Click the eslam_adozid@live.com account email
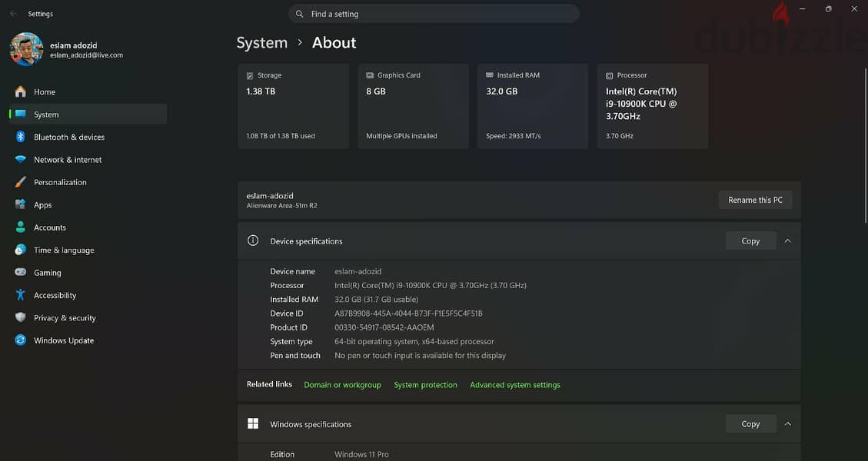Screen dimensions: 868x461 point(86,55)
